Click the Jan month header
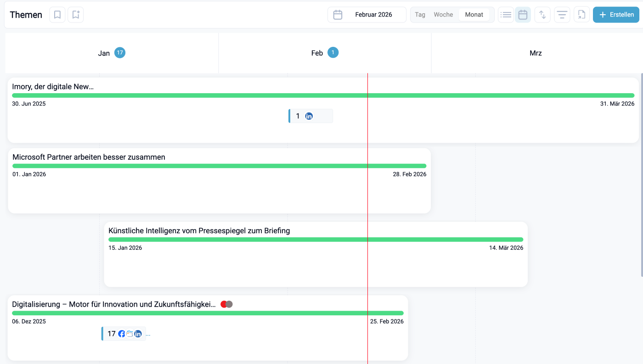This screenshot has width=643, height=364. [104, 53]
